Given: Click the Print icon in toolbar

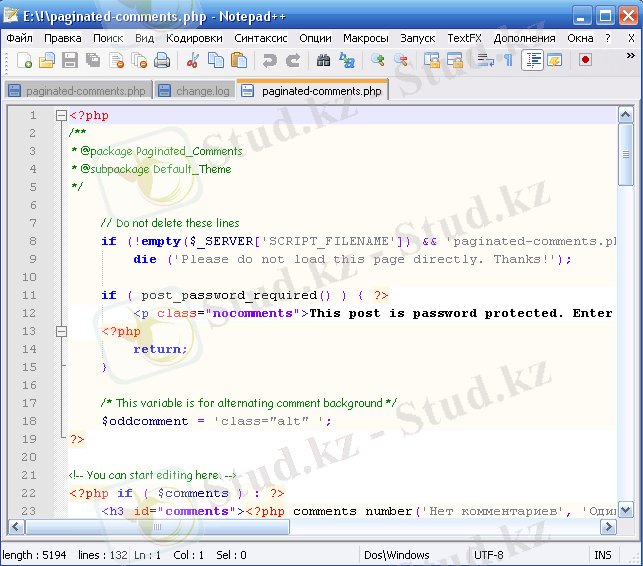Looking at the screenshot, I should tap(162, 61).
